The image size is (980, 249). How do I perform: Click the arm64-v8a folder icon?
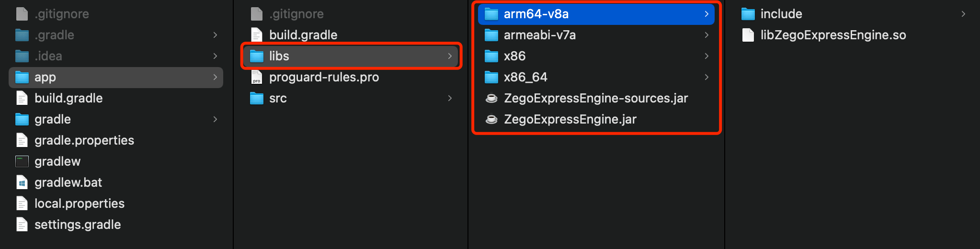click(491, 14)
